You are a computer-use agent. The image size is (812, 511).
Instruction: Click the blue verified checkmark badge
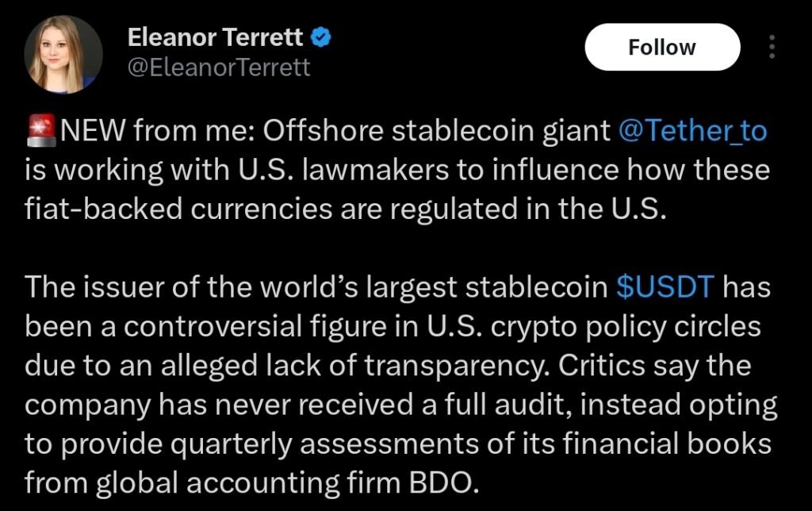click(x=321, y=36)
